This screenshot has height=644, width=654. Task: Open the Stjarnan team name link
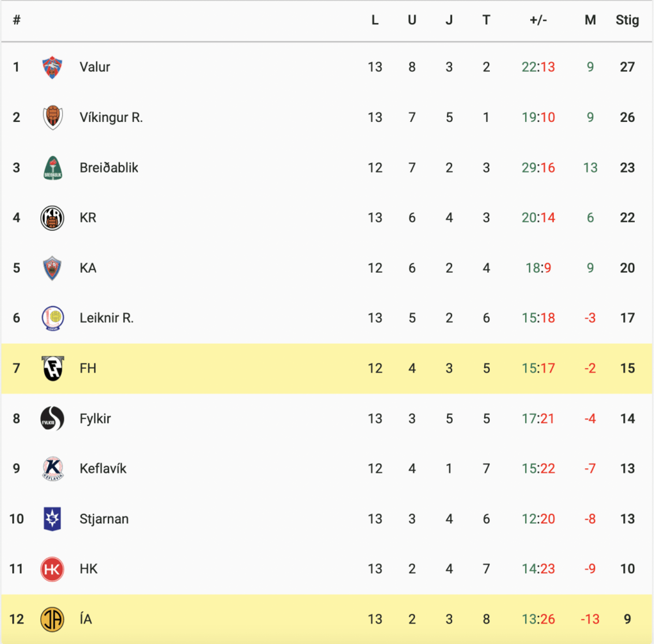tap(104, 519)
